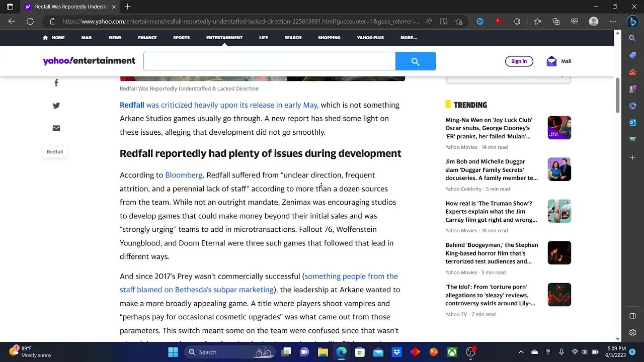
Task: Add this page to favorites star icon
Action: pos(459,22)
